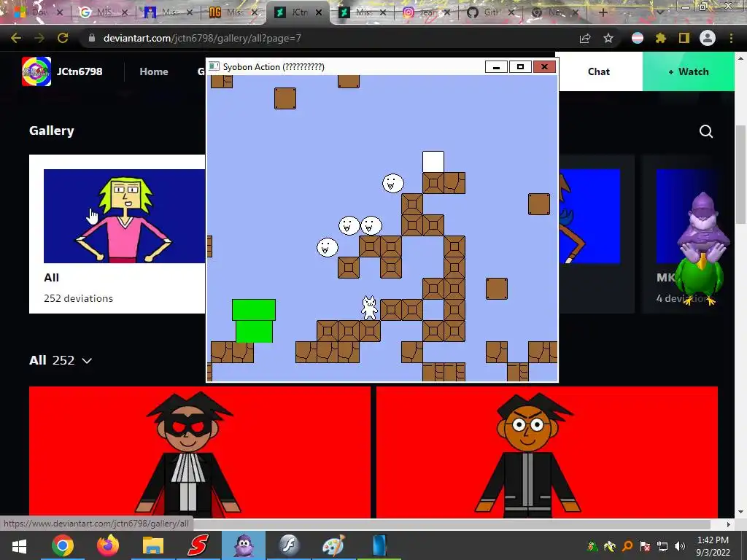
Task: Open the Flash Player taskbar icon
Action: 289,545
